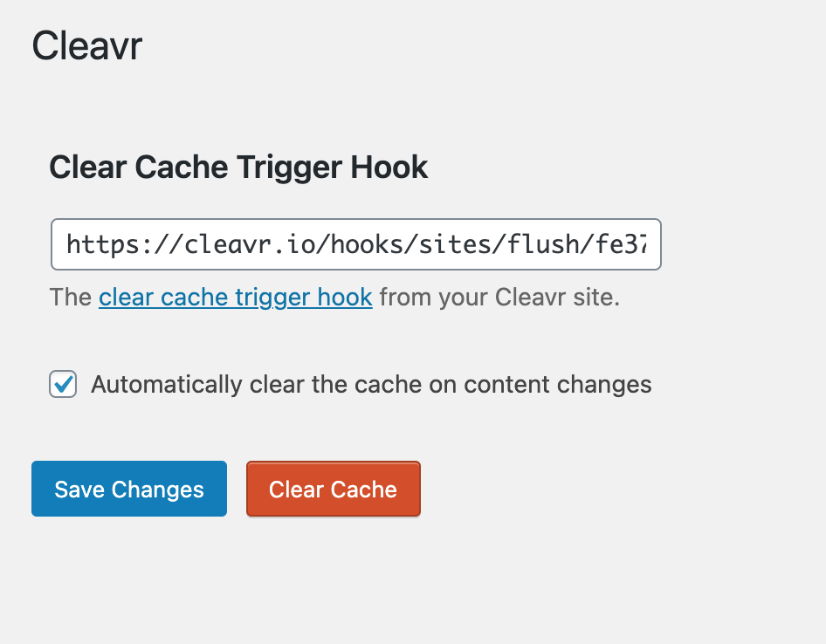Place cursor in the Clear Cache Trigger Hook input
Image resolution: width=826 pixels, height=644 pixels.
[x=356, y=244]
